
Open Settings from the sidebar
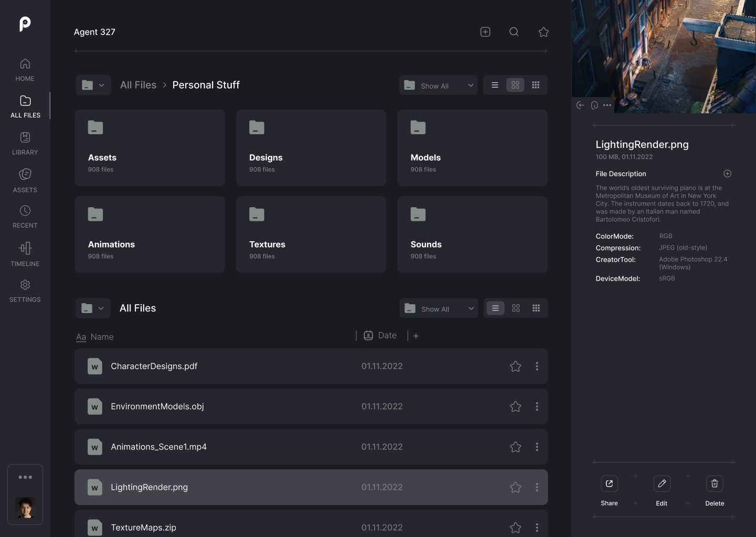(x=25, y=291)
